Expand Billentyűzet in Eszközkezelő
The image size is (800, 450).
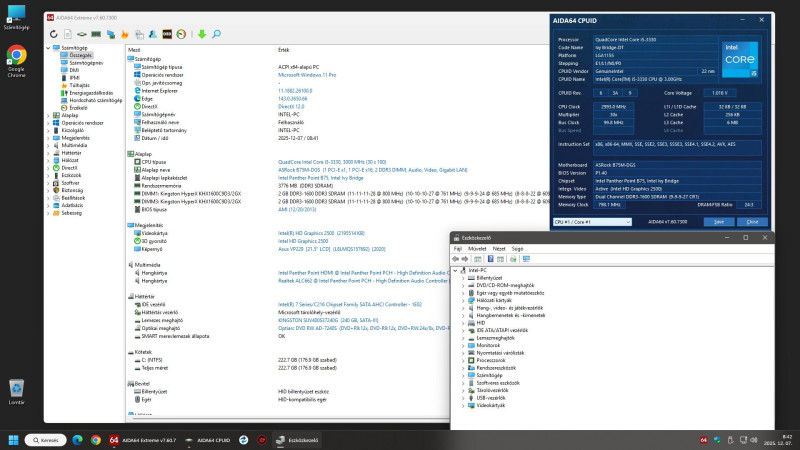[463, 278]
